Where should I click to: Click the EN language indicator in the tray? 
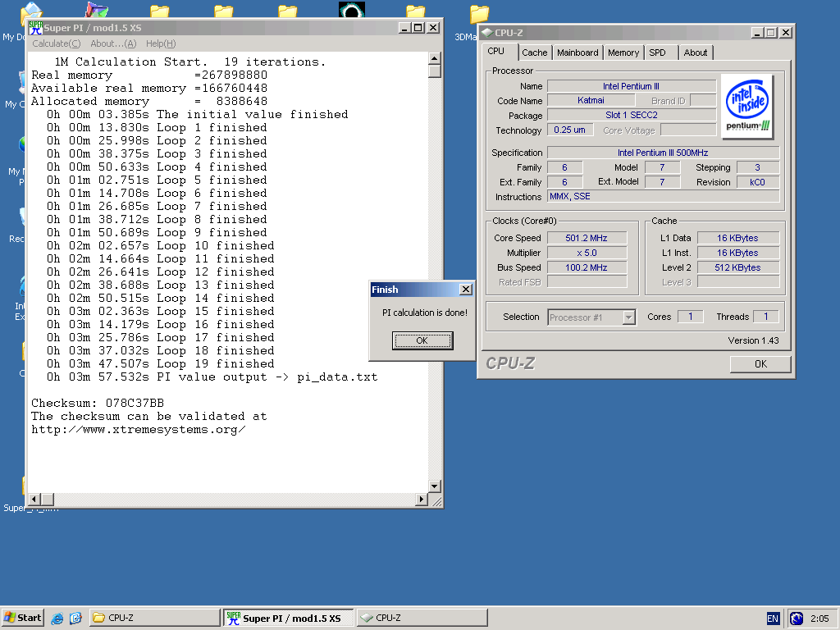pos(773,619)
